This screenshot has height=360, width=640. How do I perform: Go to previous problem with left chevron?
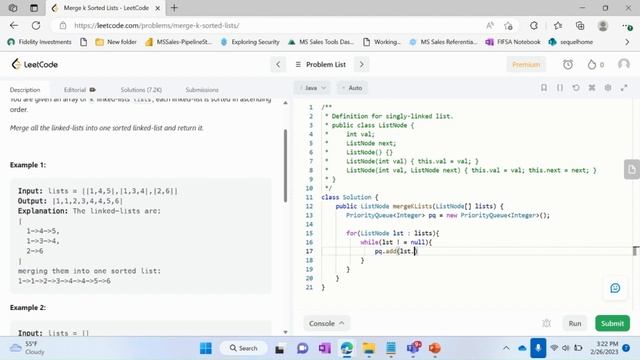pos(278,64)
